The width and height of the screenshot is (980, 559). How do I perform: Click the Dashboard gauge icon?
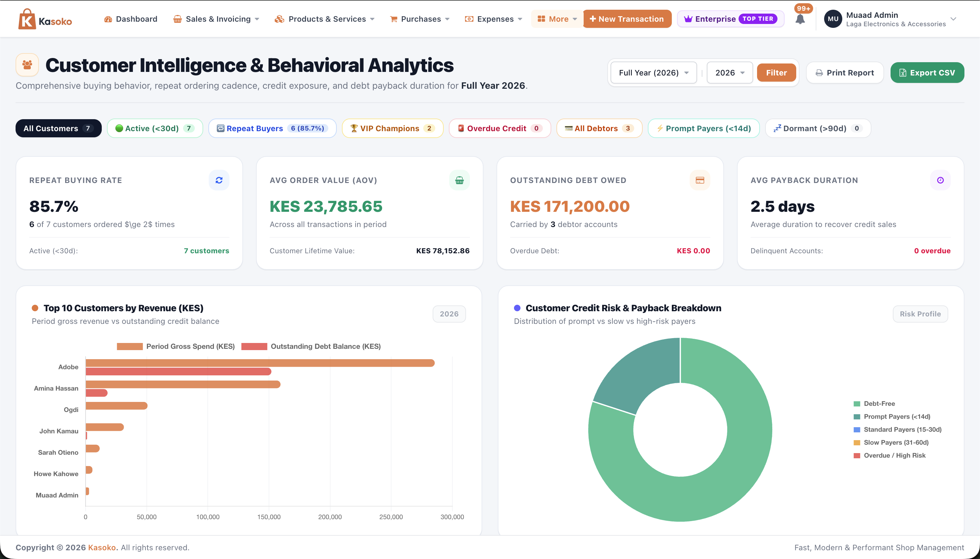coord(108,19)
